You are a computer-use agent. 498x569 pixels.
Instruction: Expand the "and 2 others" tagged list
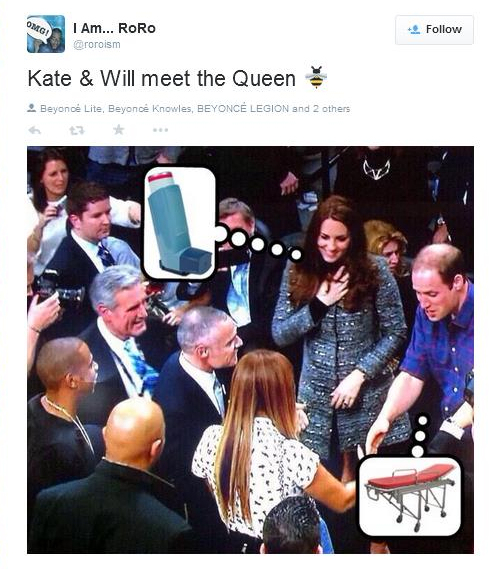321,109
